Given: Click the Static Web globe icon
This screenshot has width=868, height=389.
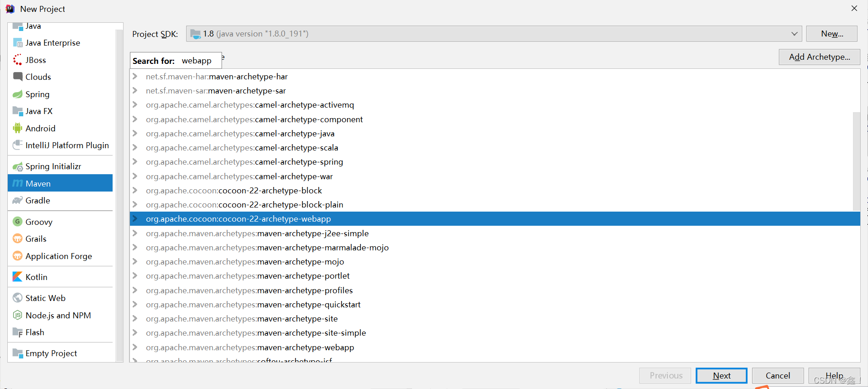Looking at the screenshot, I should pos(18,298).
